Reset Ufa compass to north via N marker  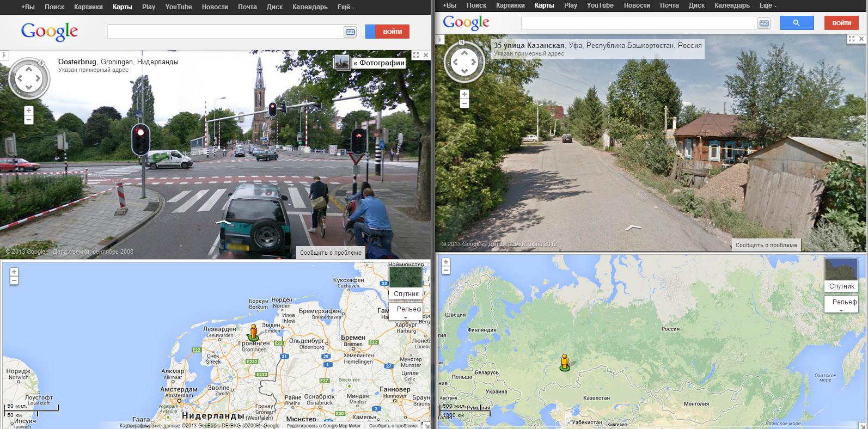pos(461,42)
